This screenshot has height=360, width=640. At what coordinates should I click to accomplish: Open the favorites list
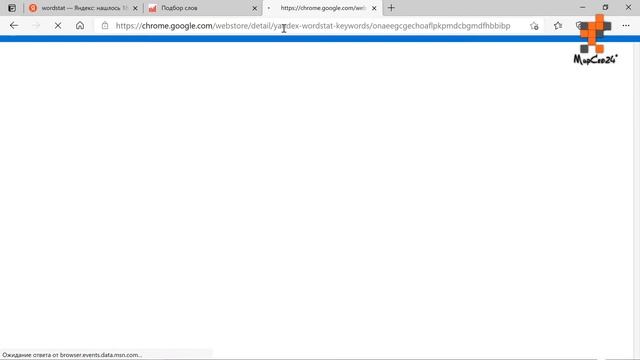point(558,26)
